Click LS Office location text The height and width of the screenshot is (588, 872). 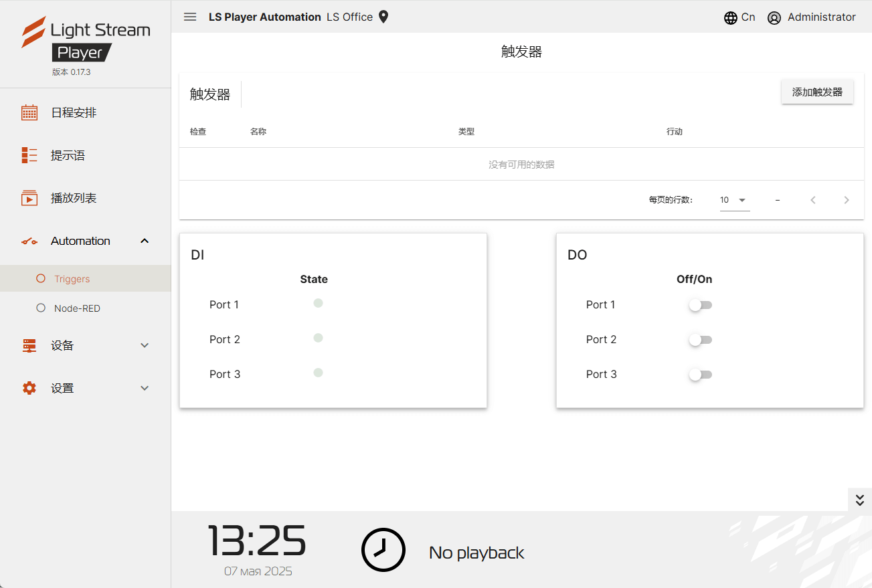click(x=350, y=17)
